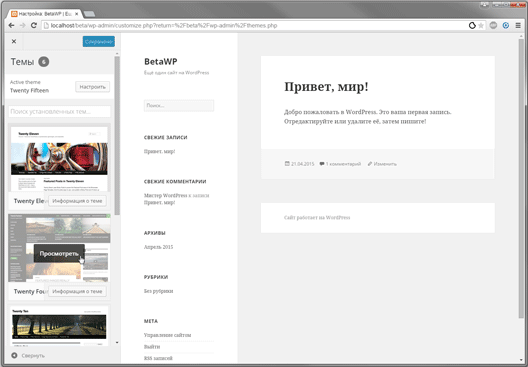Viewport: 528px width, 367px height.
Task: Click Сайт работает на WordPress footer link
Action: (x=317, y=218)
